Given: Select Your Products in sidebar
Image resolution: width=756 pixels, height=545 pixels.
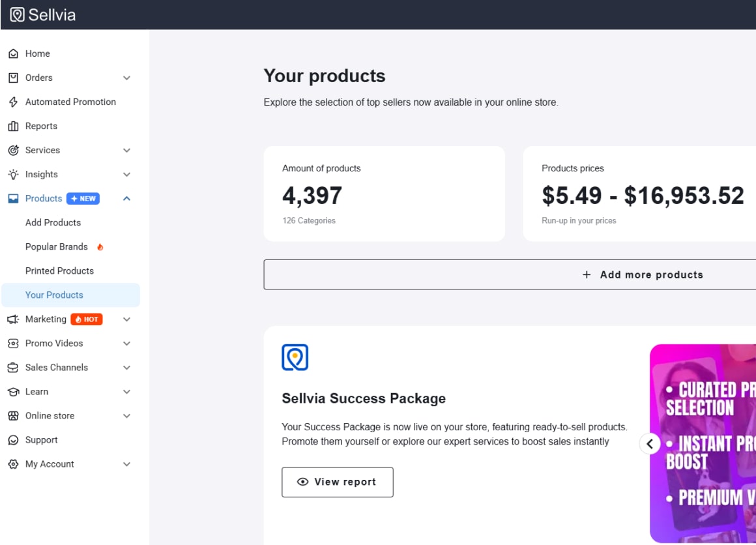Looking at the screenshot, I should [55, 295].
